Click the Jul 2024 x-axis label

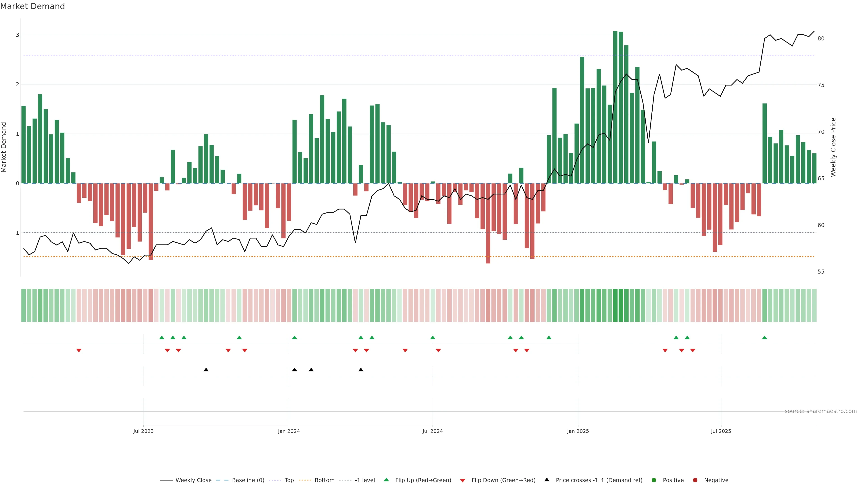pos(432,431)
